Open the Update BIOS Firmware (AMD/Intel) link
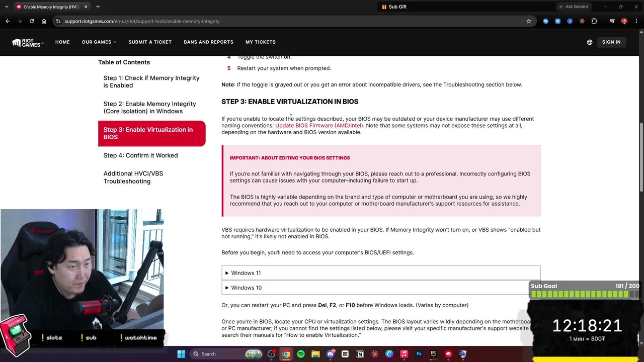644x362 pixels. click(x=319, y=126)
